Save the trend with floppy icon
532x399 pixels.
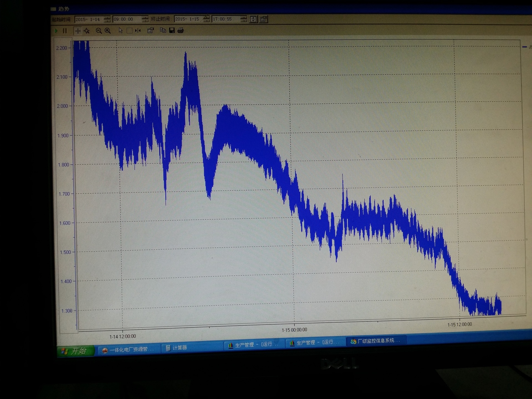(x=172, y=30)
